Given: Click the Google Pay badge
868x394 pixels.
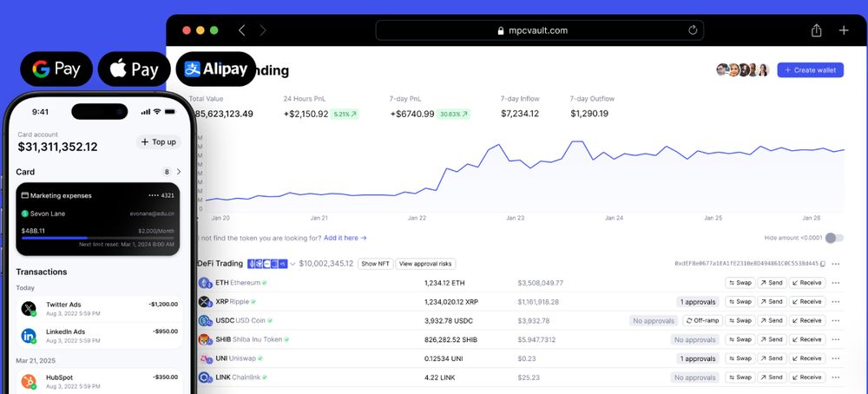Looking at the screenshot, I should pyautogui.click(x=56, y=69).
